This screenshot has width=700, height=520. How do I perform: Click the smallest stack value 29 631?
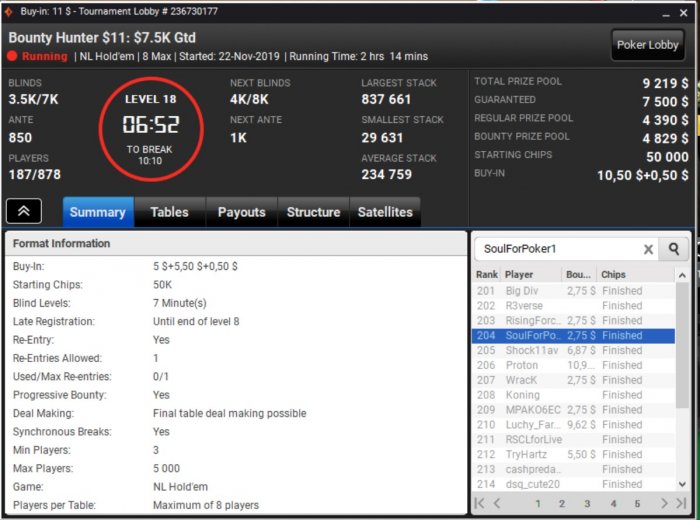click(382, 137)
